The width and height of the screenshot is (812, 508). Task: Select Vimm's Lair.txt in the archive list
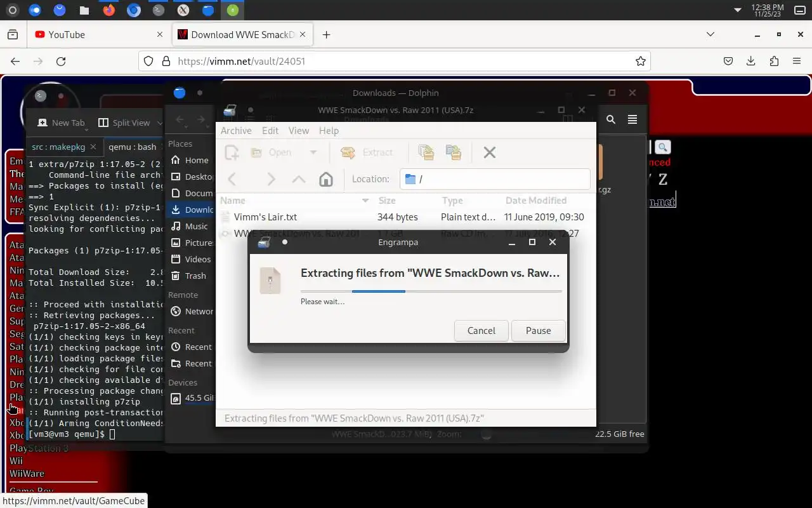pyautogui.click(x=265, y=217)
